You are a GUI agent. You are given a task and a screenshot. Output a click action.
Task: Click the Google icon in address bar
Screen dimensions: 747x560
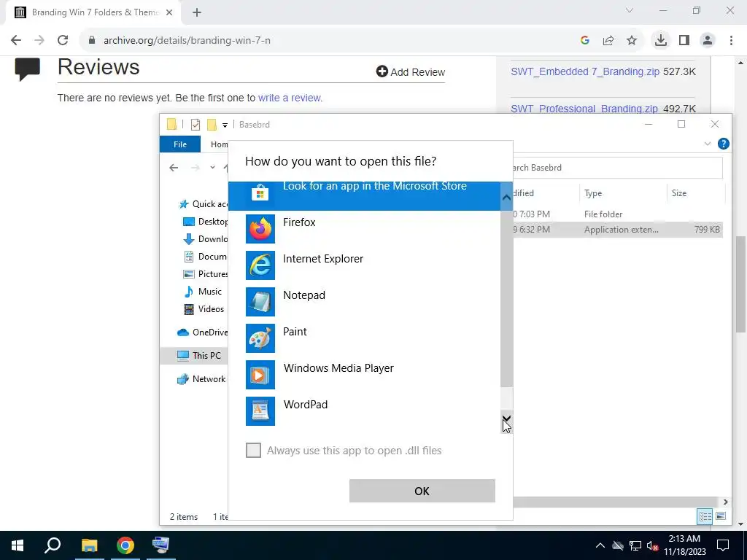[x=585, y=41]
